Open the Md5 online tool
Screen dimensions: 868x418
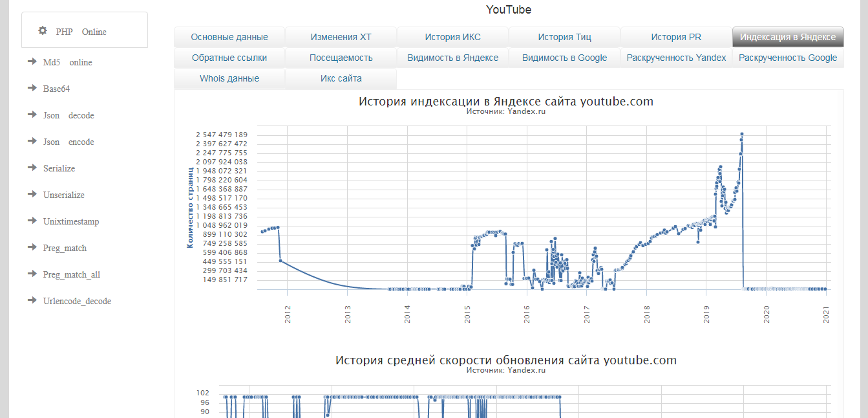click(x=67, y=63)
